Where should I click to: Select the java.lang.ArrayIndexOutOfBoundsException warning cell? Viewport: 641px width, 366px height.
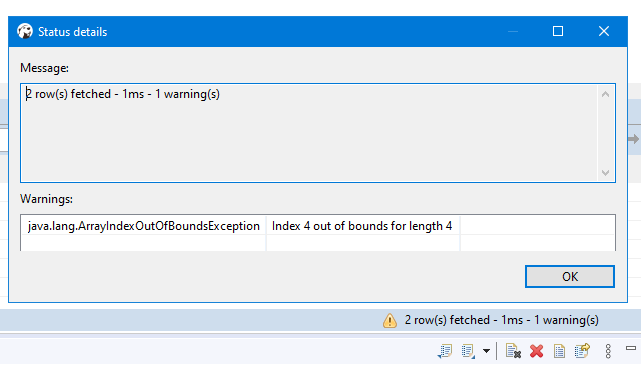(x=143, y=226)
